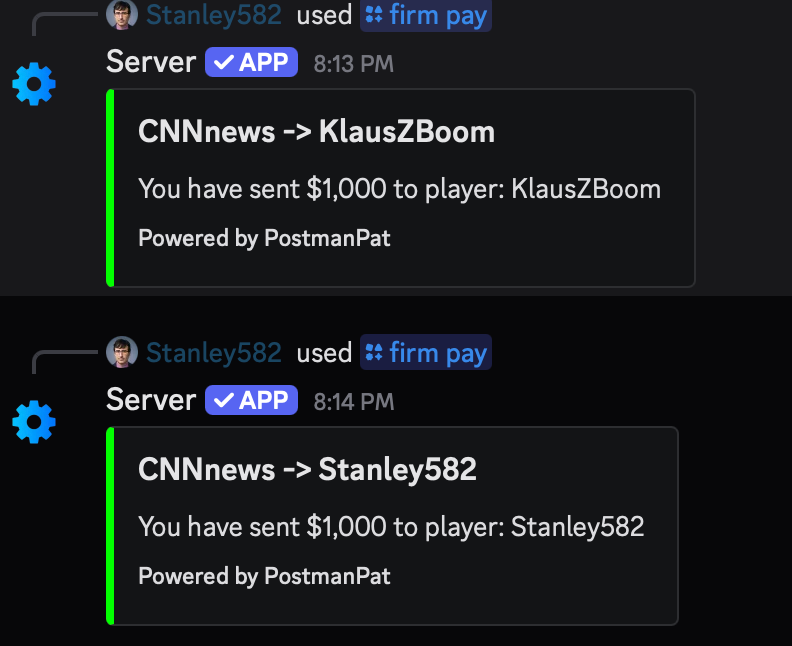
Task: Click the 8:14 PM timestamp
Action: pos(353,402)
